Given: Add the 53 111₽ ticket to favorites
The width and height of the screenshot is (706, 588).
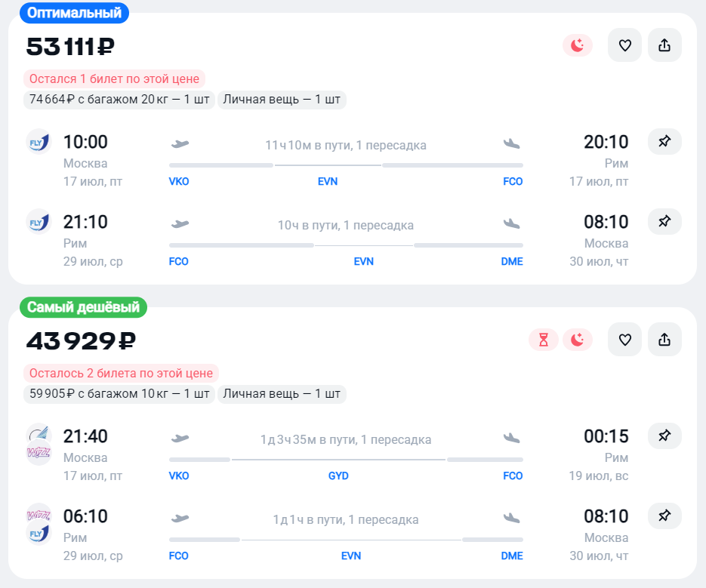Looking at the screenshot, I should point(624,45).
